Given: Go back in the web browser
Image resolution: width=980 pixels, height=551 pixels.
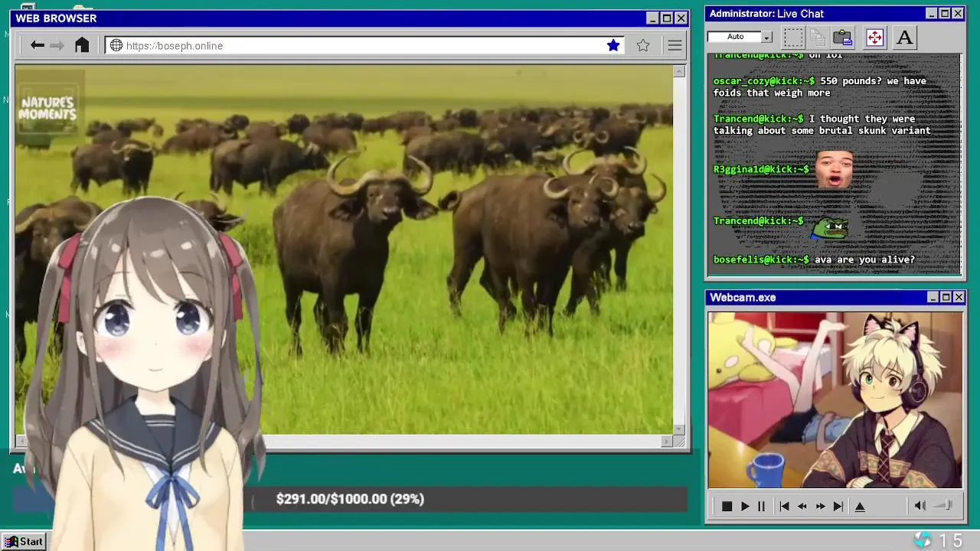Looking at the screenshot, I should click(x=37, y=46).
